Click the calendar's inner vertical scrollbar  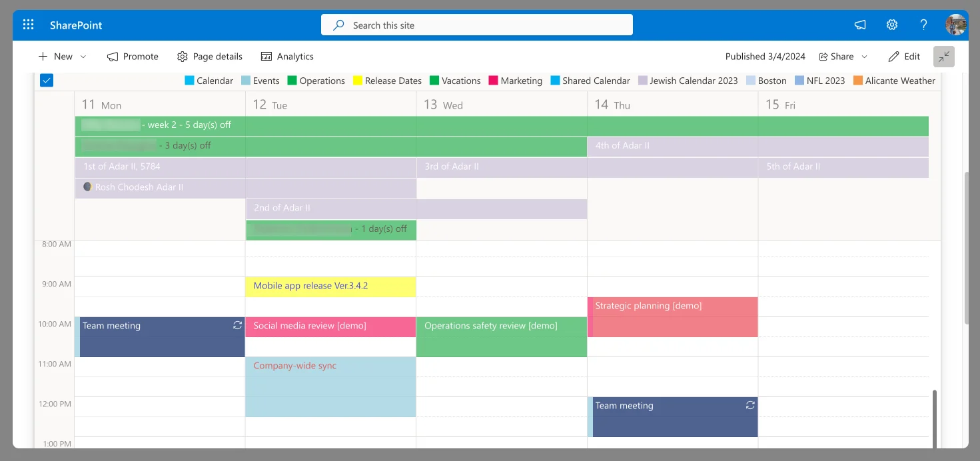point(935,418)
